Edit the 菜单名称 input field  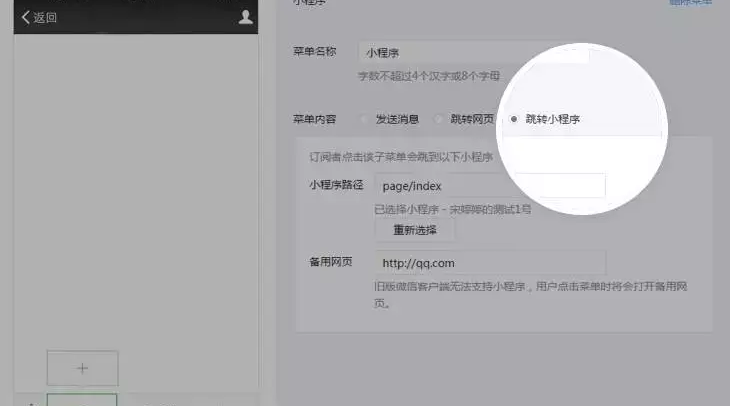[x=473, y=53]
